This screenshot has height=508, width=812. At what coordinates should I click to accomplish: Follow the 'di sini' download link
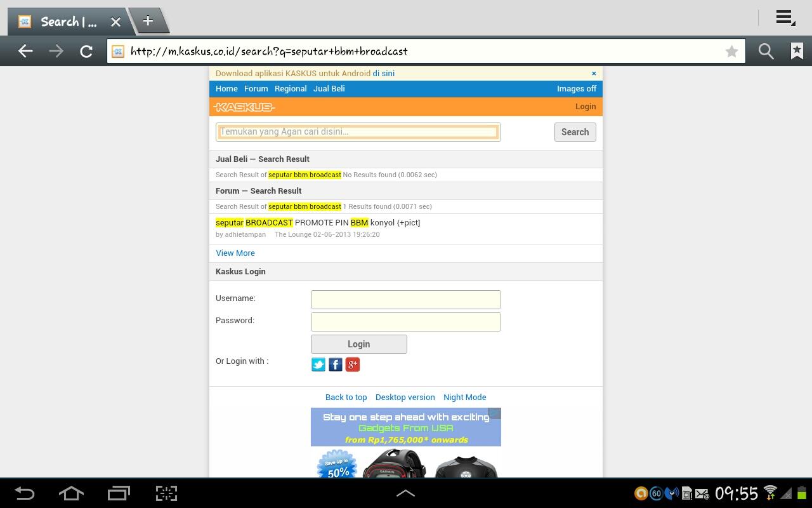click(x=384, y=73)
